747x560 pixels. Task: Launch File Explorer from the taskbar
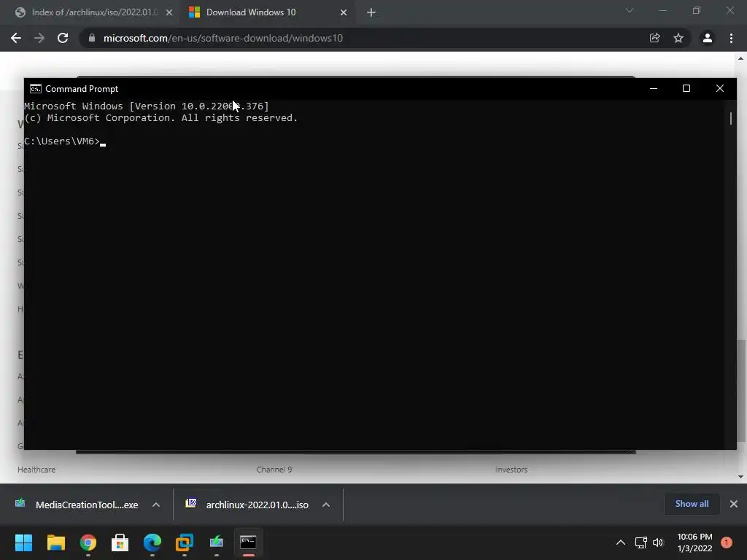coord(55,542)
